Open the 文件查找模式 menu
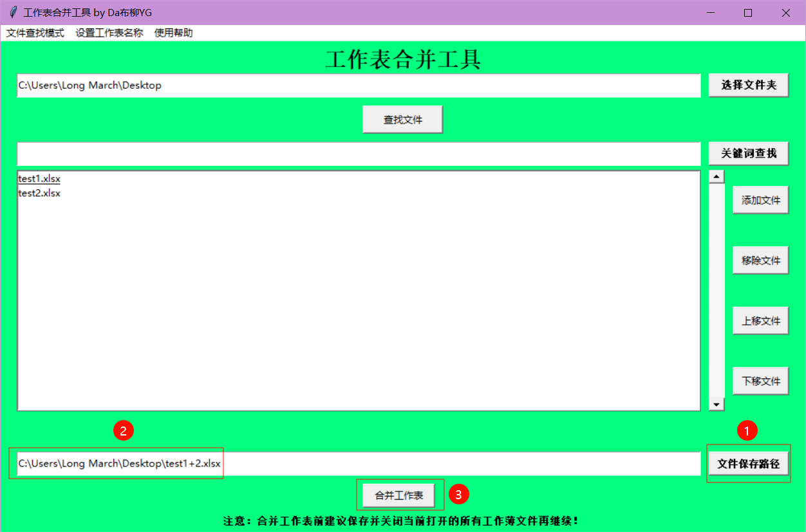Screen dimensions: 806x532 click(35, 33)
